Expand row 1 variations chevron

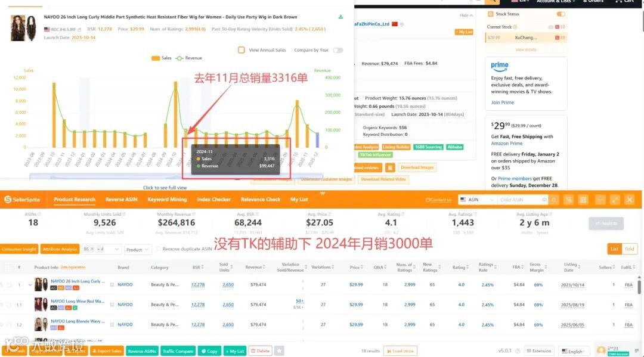pos(30,284)
